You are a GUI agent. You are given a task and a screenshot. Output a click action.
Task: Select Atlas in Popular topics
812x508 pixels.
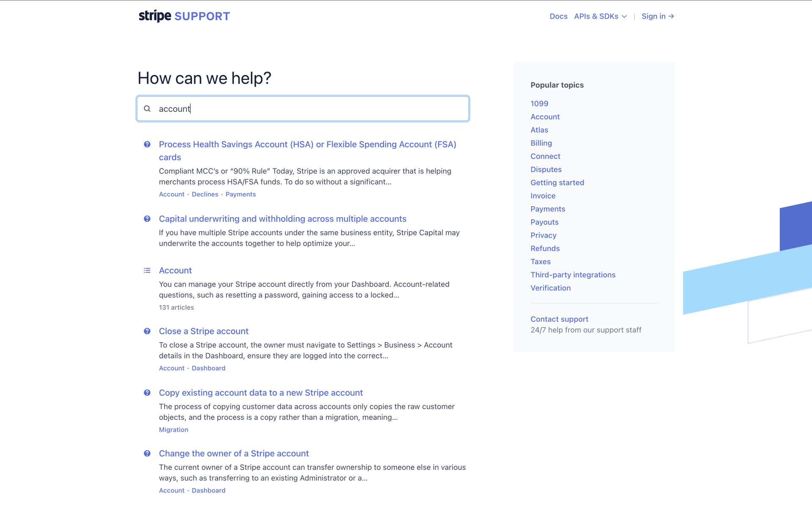point(539,130)
